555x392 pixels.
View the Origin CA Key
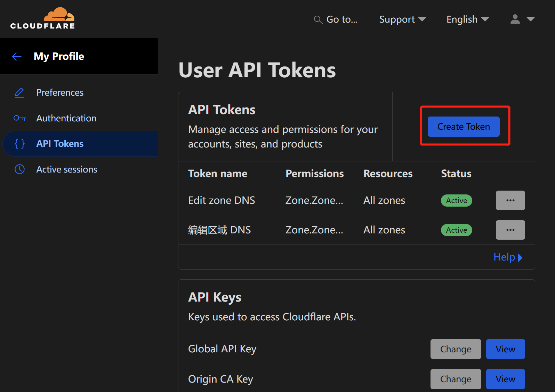point(505,379)
